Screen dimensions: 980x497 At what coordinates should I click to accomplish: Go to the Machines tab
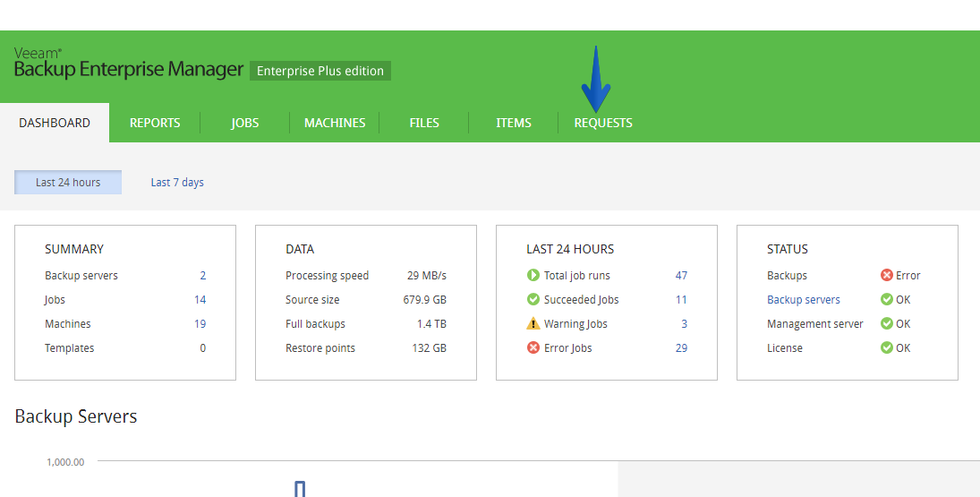(335, 123)
